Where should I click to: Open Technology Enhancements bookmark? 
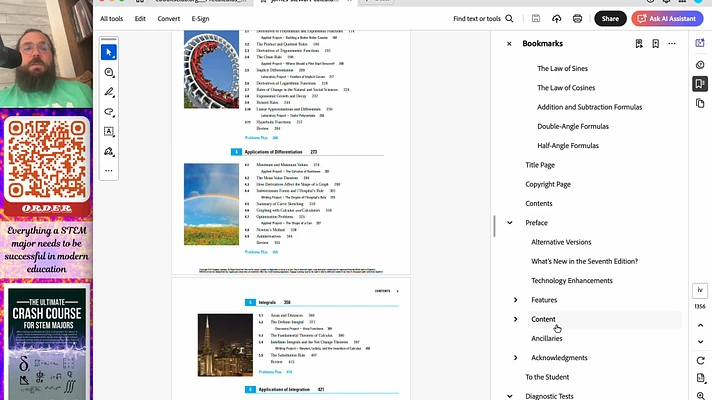coord(572,281)
